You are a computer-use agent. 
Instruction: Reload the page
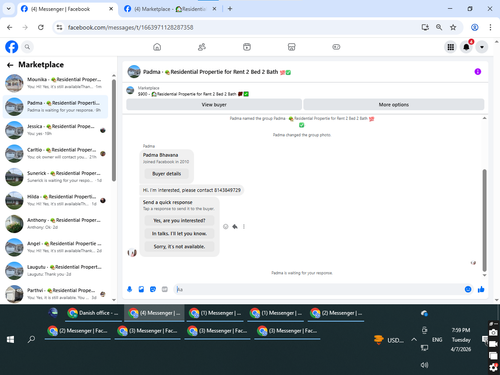pos(41,27)
